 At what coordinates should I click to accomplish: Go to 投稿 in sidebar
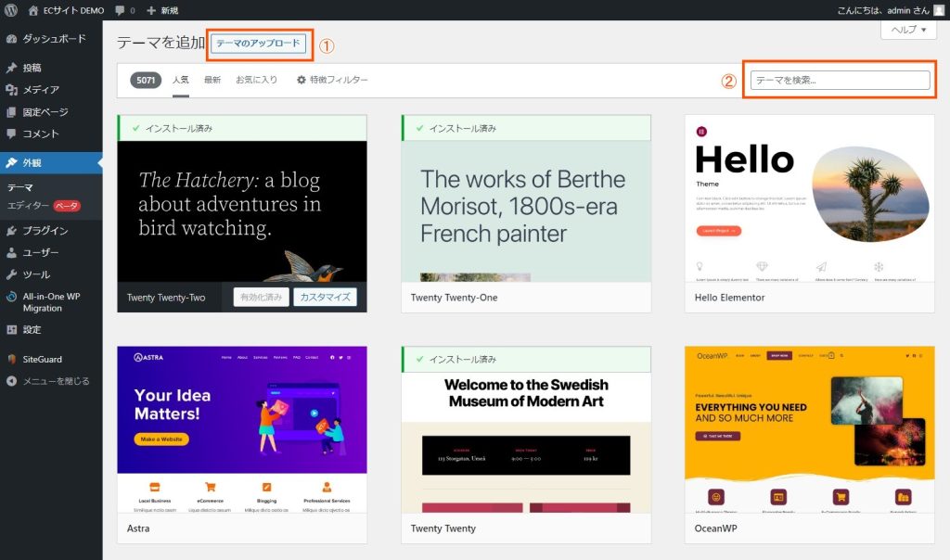32,68
